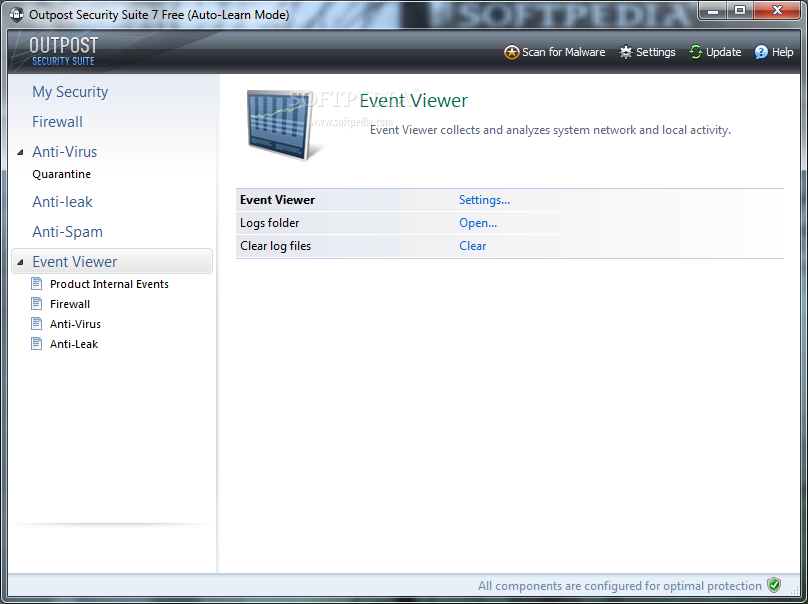Open the Anti-leak section
The width and height of the screenshot is (808, 604).
pos(62,202)
